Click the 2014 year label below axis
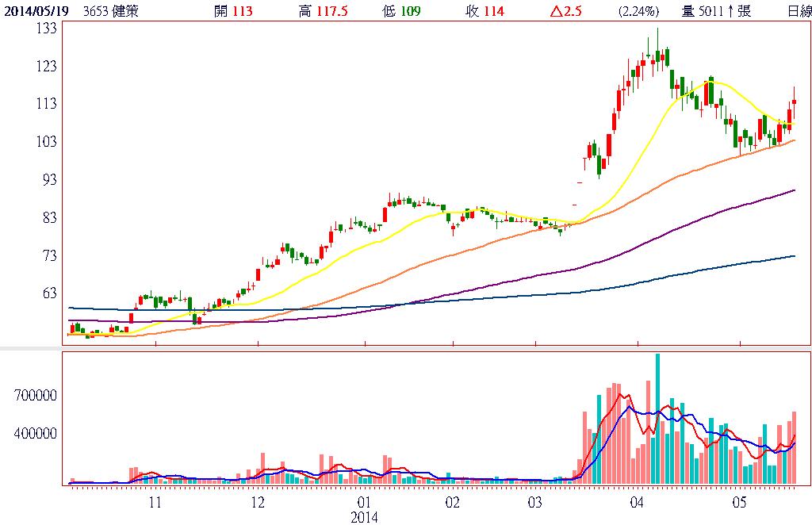This screenshot has height=525, width=812. point(364,516)
